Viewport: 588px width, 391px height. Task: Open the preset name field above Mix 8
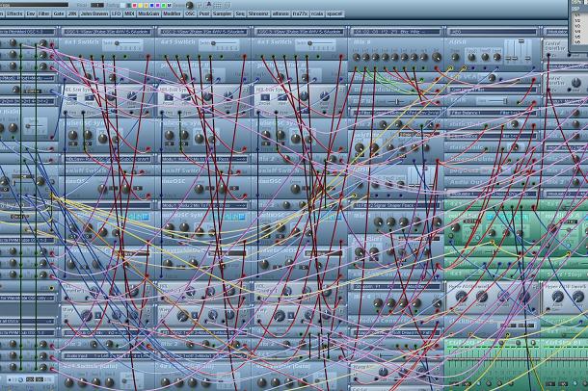pyautogui.click(x=396, y=32)
